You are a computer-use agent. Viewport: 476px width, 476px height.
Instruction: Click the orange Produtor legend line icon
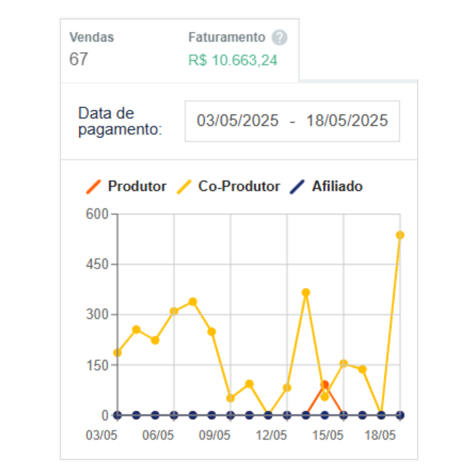click(x=93, y=187)
